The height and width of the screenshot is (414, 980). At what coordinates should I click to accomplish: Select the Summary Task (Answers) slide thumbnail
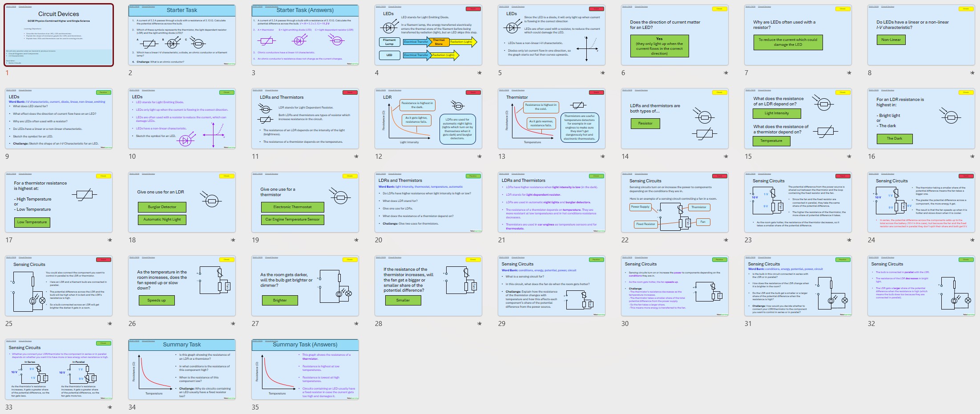[305, 370]
